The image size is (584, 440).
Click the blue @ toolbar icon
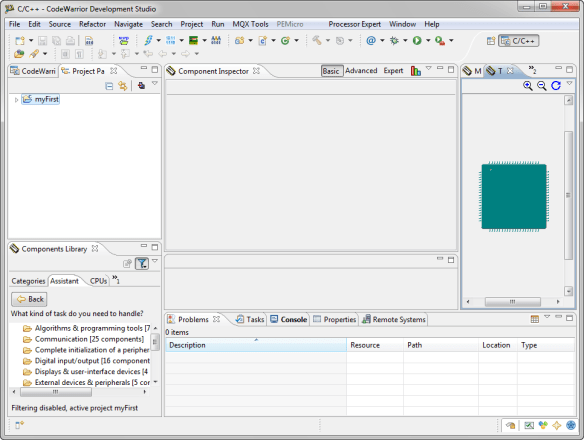pos(371,40)
